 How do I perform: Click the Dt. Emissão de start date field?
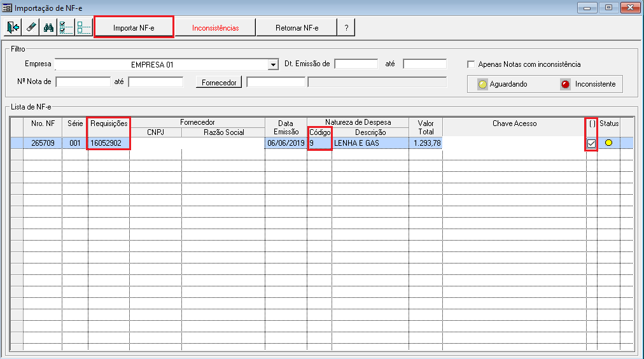click(x=356, y=64)
